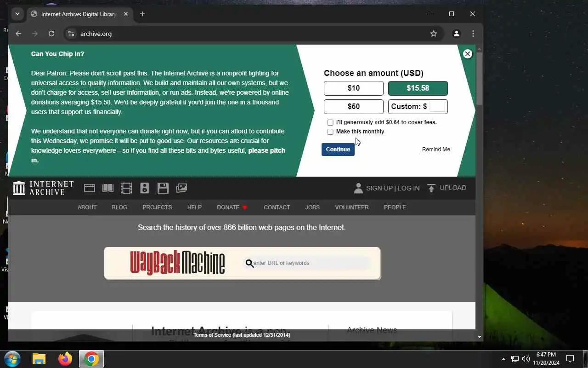Click the Internet Archive logo
588x368 pixels.
click(x=43, y=188)
